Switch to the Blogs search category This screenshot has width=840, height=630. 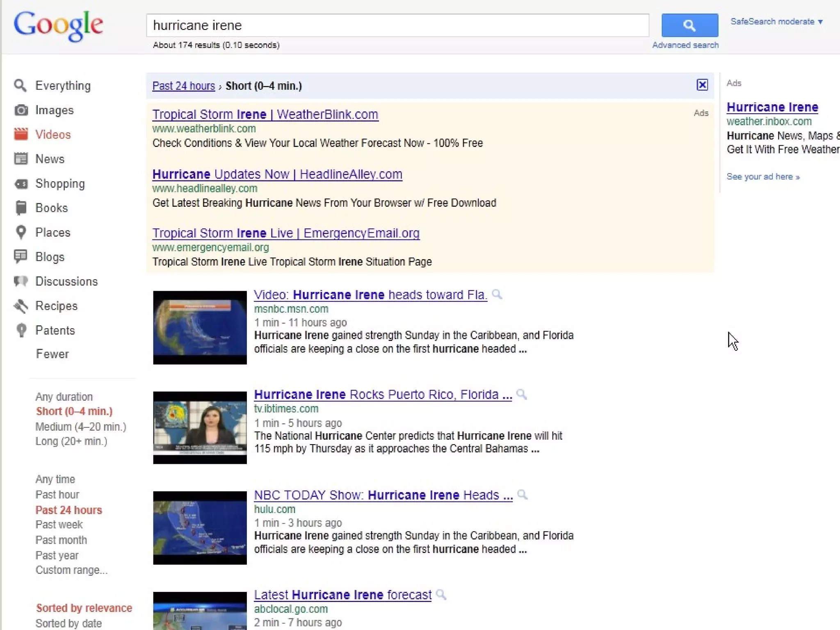(x=50, y=257)
